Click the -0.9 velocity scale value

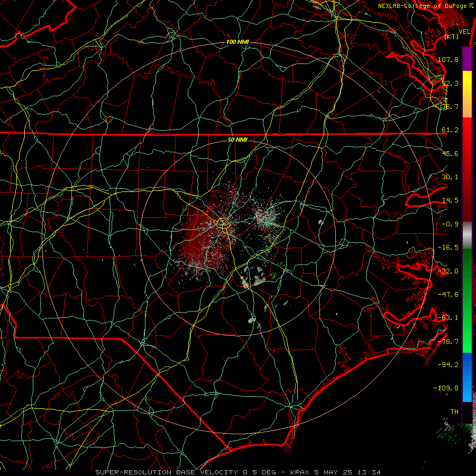[x=450, y=224]
